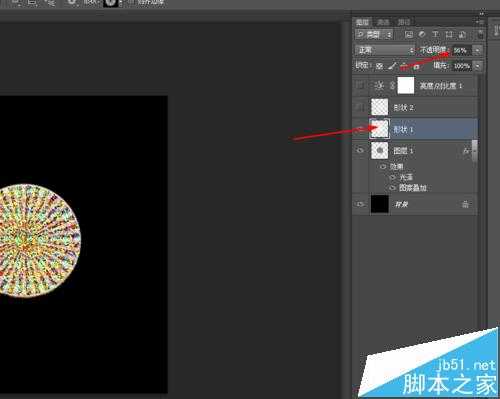This screenshot has width=500, height=399.
Task: Filter layers by shape layers icon
Action: [x=449, y=34]
